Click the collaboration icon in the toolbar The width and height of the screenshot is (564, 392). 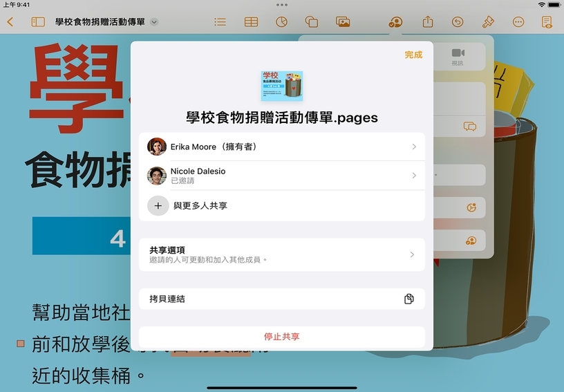pos(395,22)
